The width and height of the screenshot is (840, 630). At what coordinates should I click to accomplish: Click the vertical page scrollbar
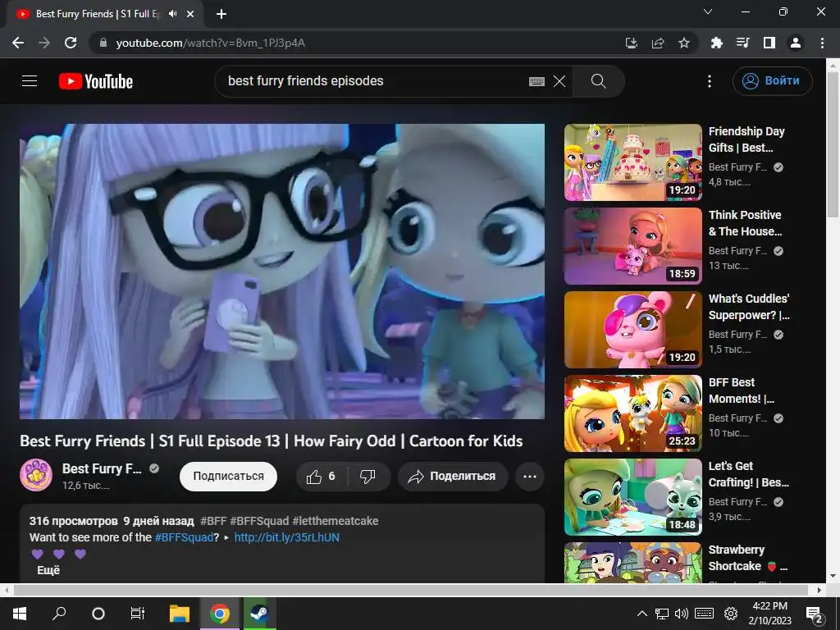(x=833, y=144)
